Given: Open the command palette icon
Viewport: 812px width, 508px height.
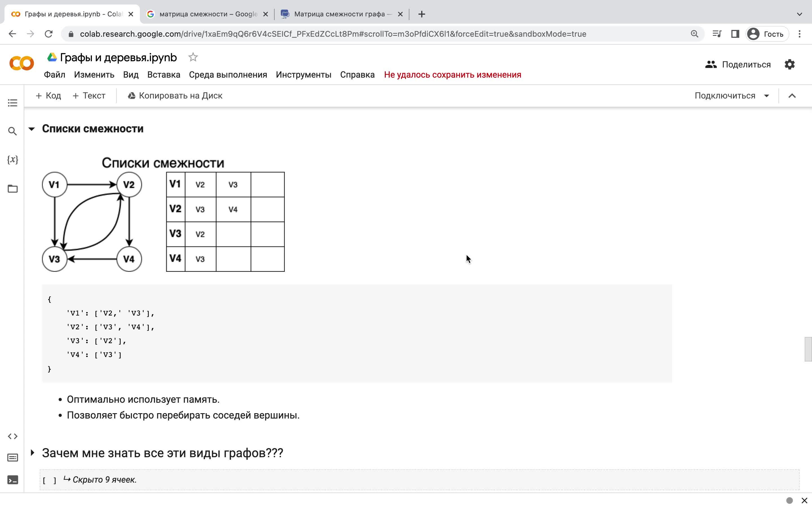Looking at the screenshot, I should (12, 457).
